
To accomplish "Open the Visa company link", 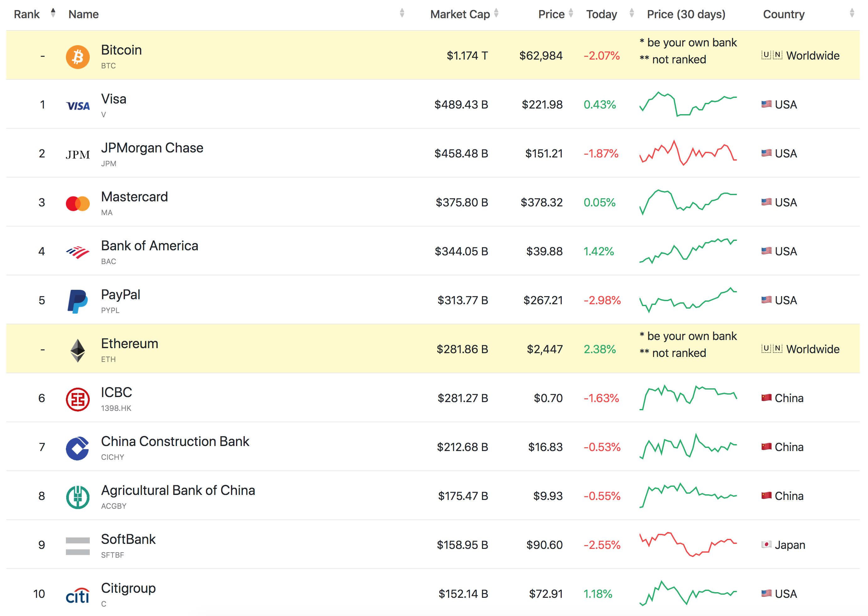I will 114,99.
